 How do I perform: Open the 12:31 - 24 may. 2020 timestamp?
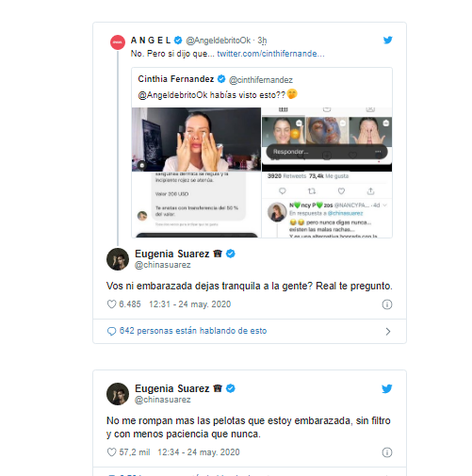(189, 304)
